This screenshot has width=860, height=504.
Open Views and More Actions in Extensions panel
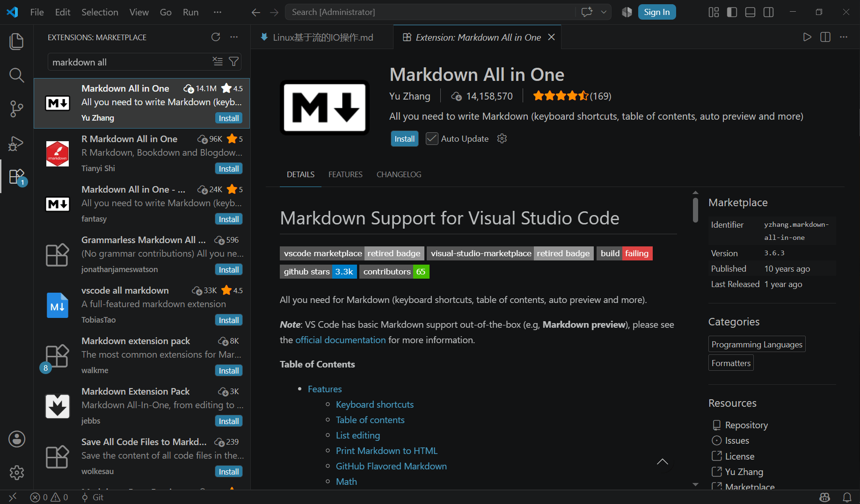[x=234, y=37]
